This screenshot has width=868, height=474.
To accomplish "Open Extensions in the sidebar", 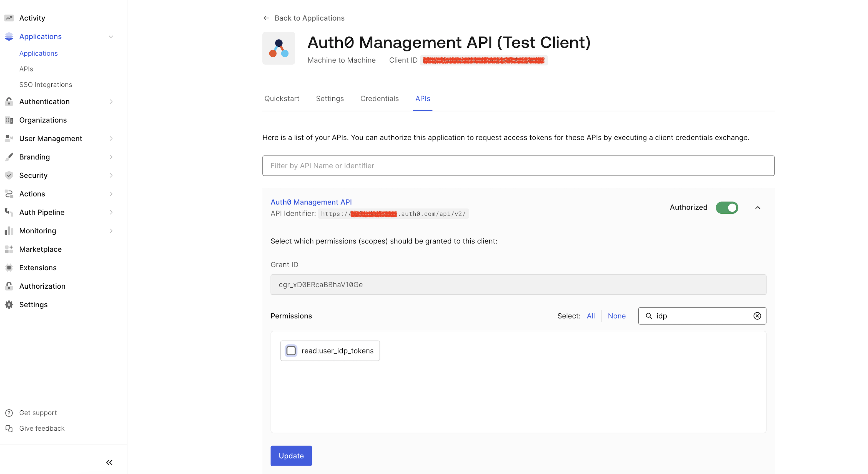I will [x=38, y=268].
